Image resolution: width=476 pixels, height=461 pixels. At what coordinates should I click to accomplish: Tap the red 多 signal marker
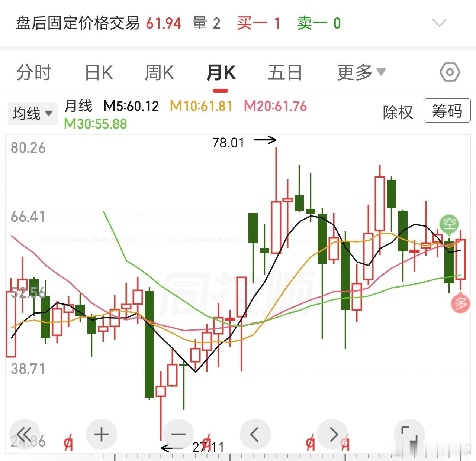[x=460, y=303]
